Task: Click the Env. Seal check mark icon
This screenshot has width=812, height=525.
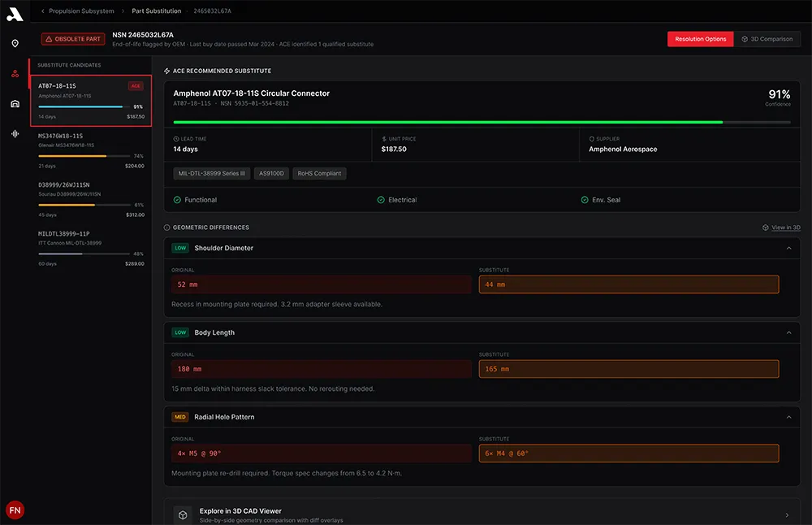Action: 585,200
